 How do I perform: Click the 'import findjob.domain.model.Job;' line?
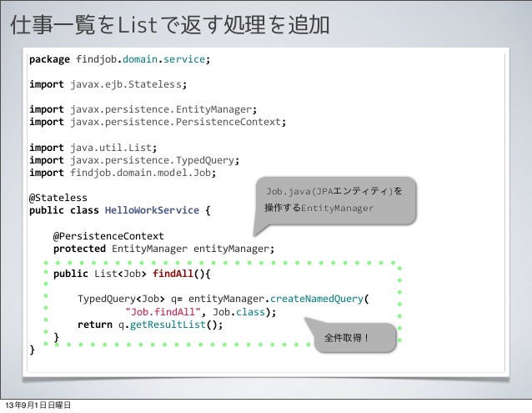pyautogui.click(x=123, y=173)
